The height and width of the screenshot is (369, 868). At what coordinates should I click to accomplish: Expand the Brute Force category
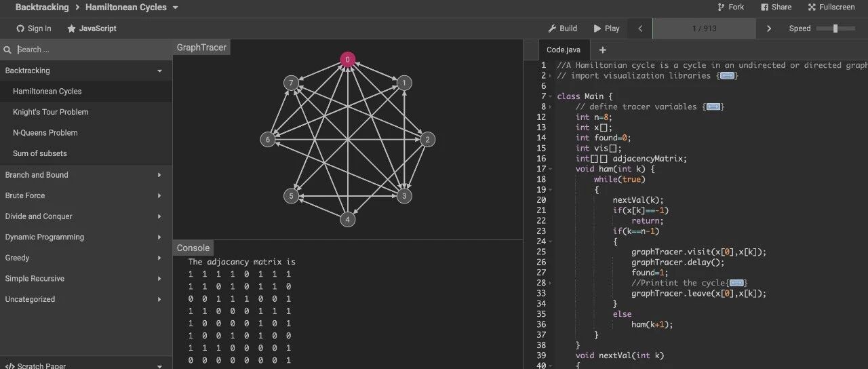point(86,195)
